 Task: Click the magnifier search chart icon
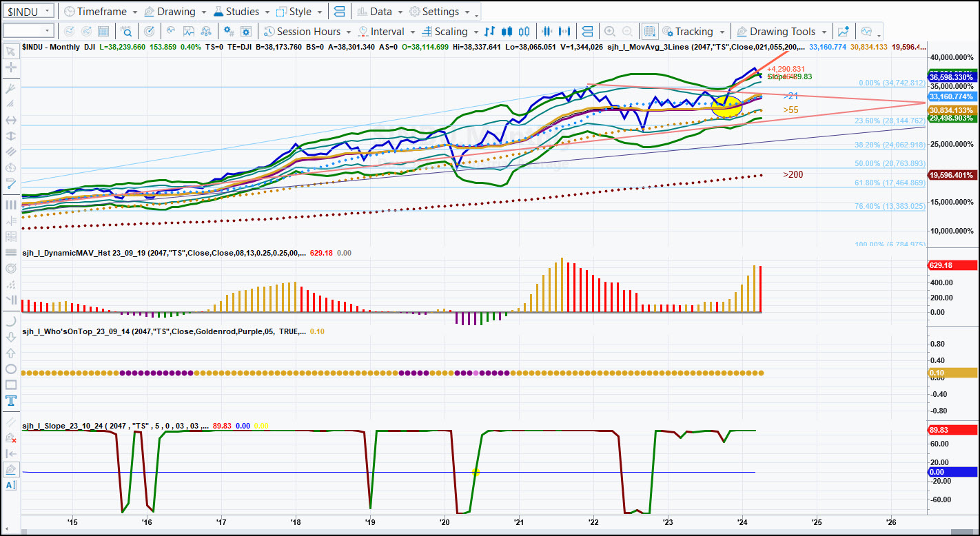click(127, 32)
